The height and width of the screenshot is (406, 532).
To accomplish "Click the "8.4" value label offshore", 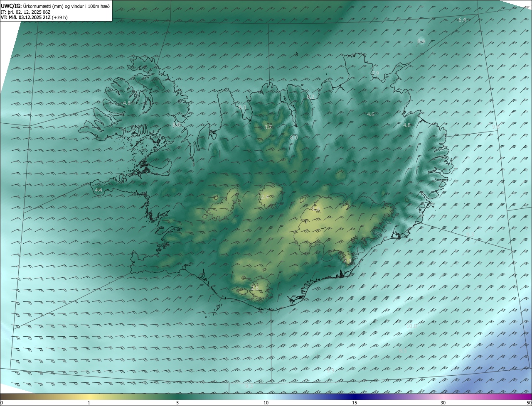I will tap(421, 41).
